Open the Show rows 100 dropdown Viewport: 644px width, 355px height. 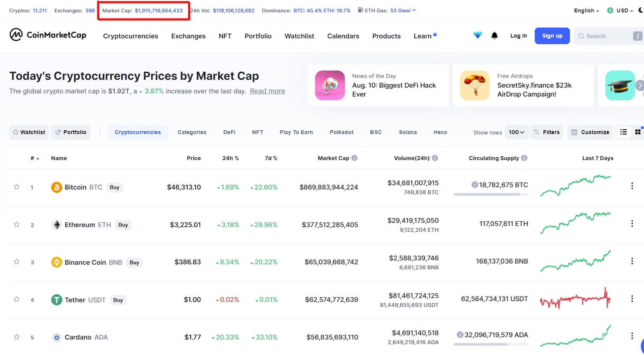[x=517, y=132]
